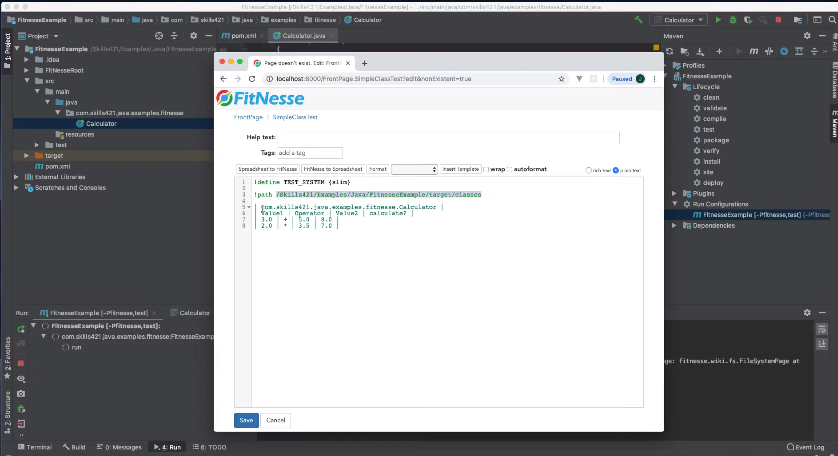Collapse all in Maven toolbar
The height and width of the screenshot is (456, 838).
[814, 51]
